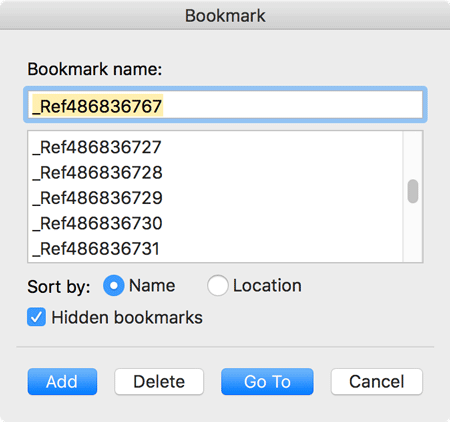Screen dimensions: 450x422
Task: Uncheck the Hidden bookmarks checkbox
Action: [36, 317]
